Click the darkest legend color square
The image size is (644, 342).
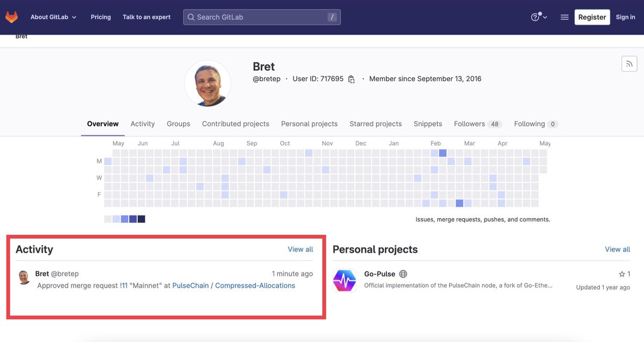click(x=141, y=219)
